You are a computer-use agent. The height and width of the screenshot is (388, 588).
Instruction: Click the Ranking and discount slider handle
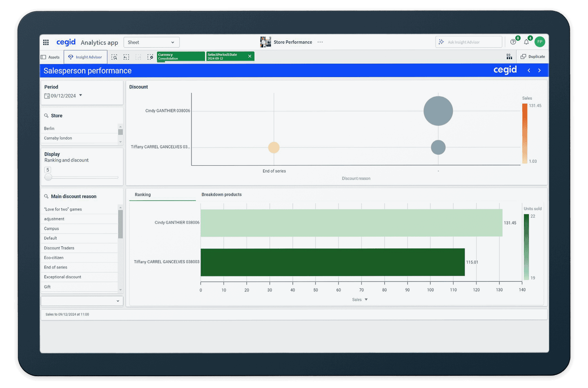[49, 177]
